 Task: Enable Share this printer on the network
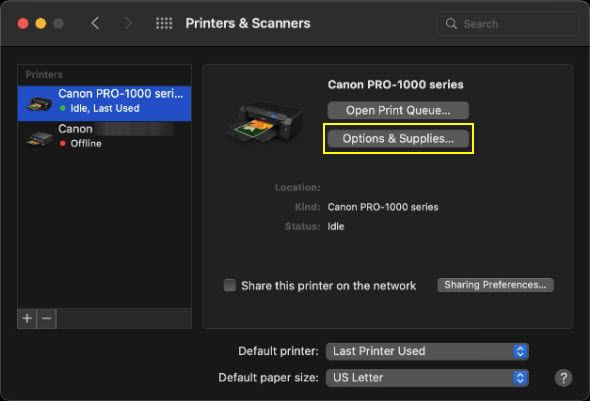coord(230,286)
